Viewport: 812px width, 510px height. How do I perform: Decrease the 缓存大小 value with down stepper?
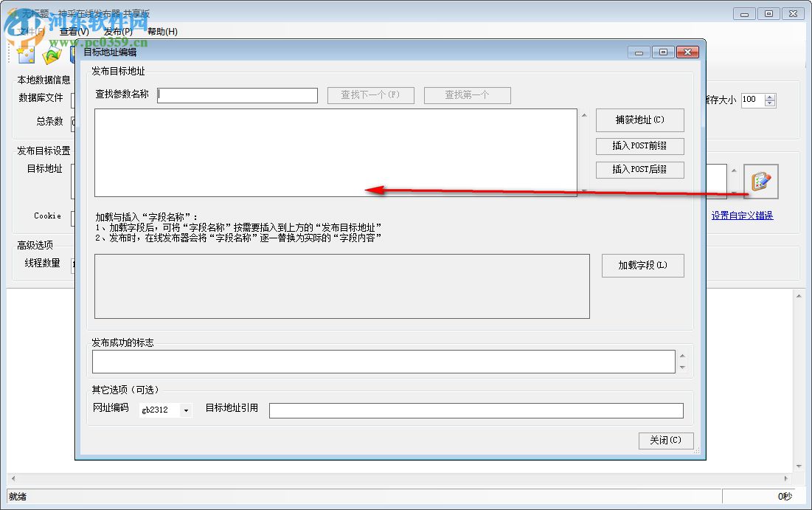770,103
